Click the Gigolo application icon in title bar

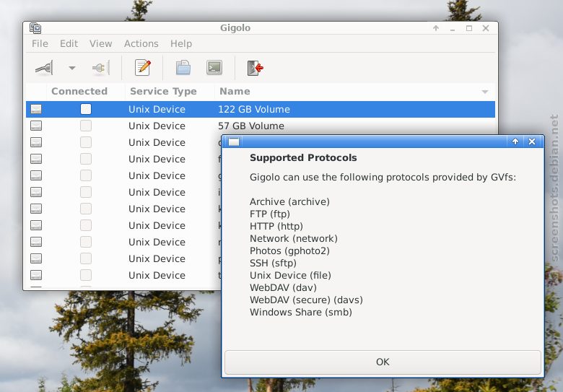point(35,28)
